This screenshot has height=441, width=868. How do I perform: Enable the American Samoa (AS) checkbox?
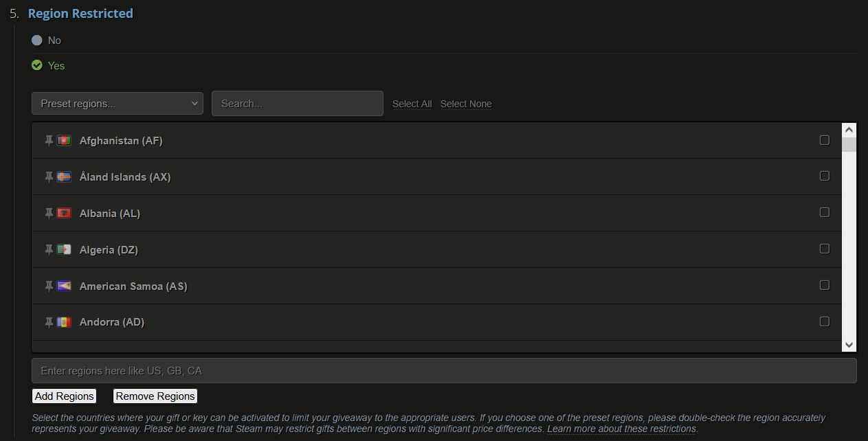tap(825, 285)
